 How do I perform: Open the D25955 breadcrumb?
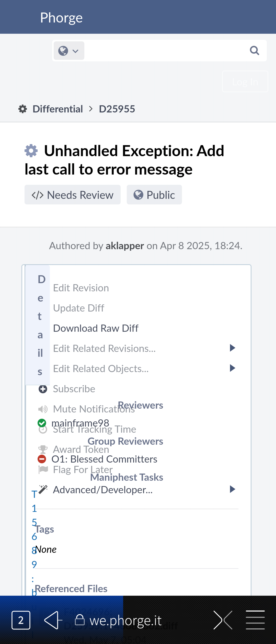[x=117, y=109]
